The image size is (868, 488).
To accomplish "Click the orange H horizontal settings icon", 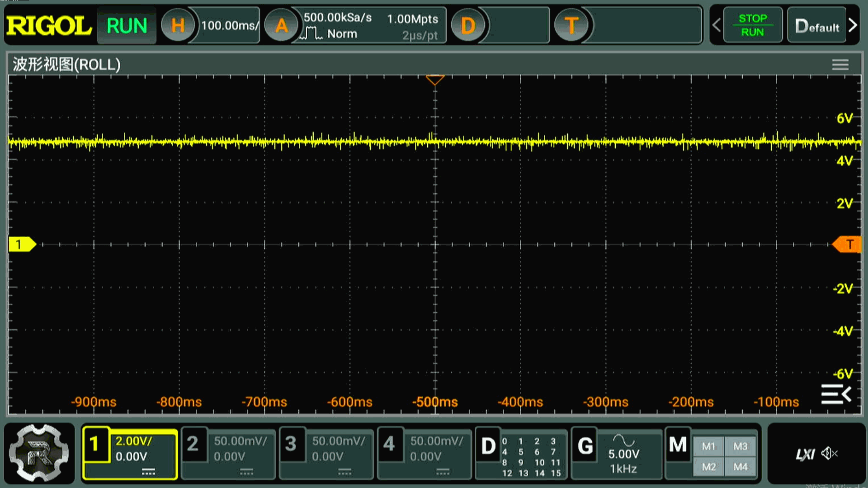I will pyautogui.click(x=178, y=26).
